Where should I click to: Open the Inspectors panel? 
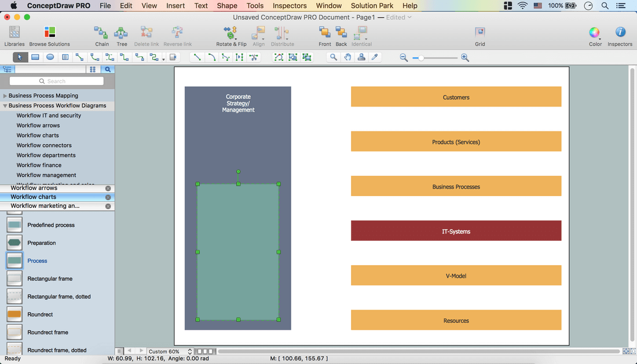(x=620, y=33)
